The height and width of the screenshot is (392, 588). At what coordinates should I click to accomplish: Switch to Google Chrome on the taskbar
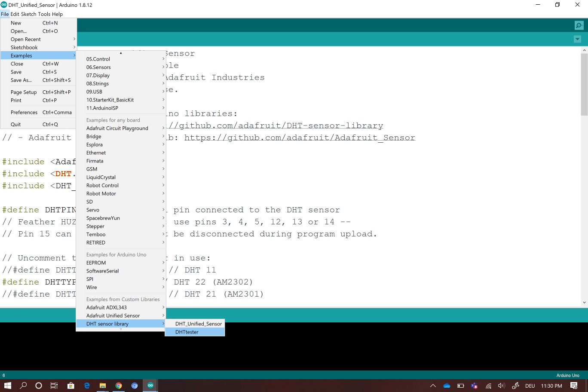119,386
